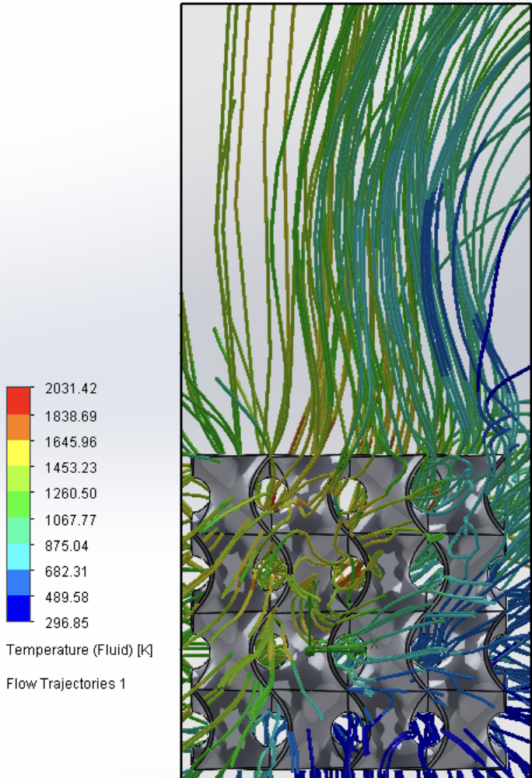The height and width of the screenshot is (778, 532).
Task: Click the orange segment of the temperature legend
Action: pos(19,427)
